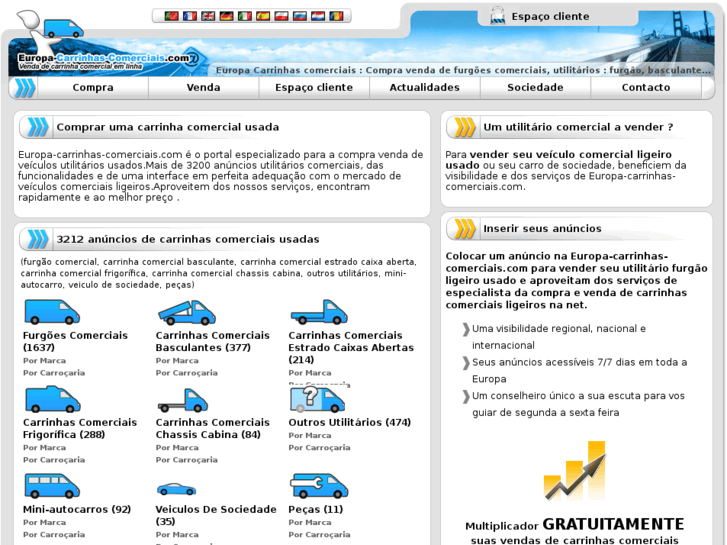Screen dimensions: 727x545
Task: Select the Netherlands flag
Action: point(318,16)
